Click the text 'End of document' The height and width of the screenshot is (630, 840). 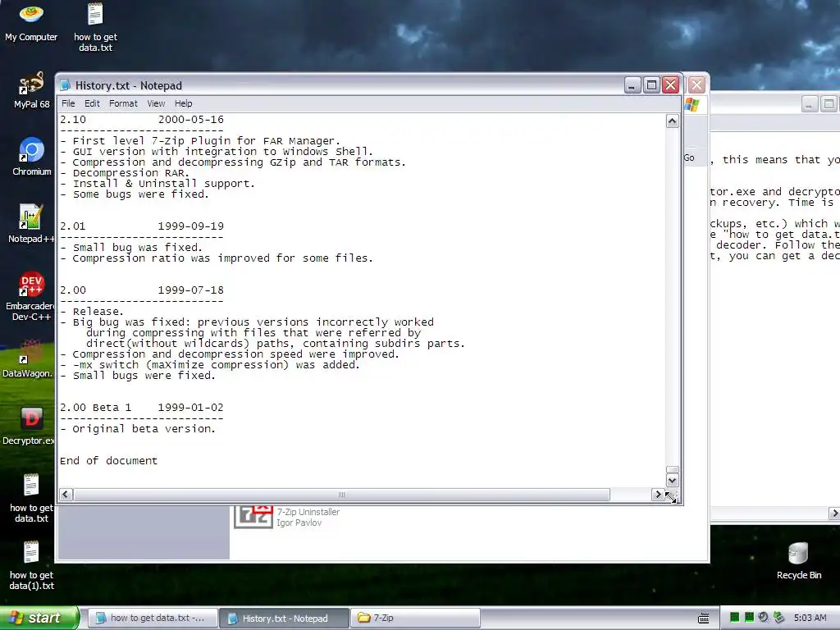tap(109, 461)
